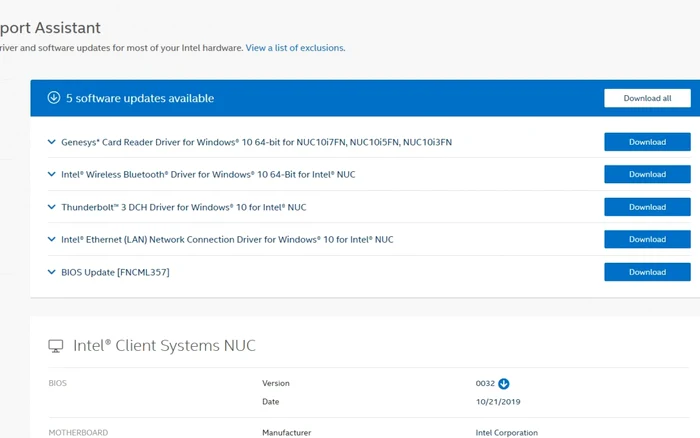The image size is (700, 438).
Task: Expand the Intel Ethernet LAN Driver entry
Action: coord(52,239)
